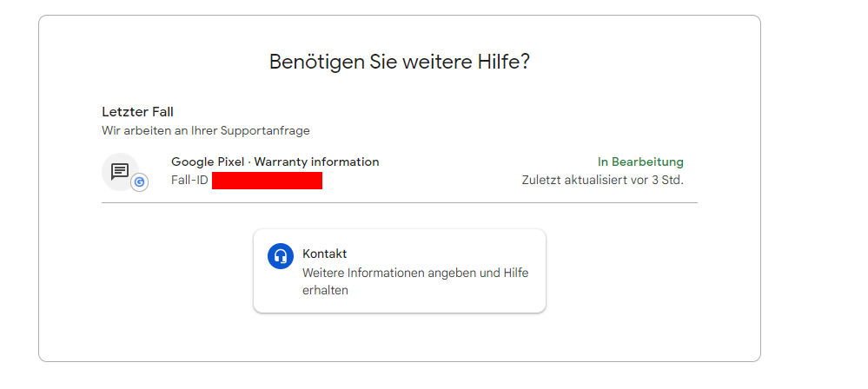The image size is (868, 389).
Task: Click the blue headset Kontakt icon
Action: tap(281, 256)
